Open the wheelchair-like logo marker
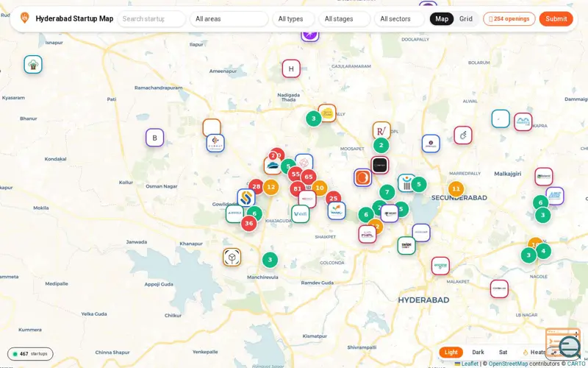Image resolution: width=588 pixels, height=368 pixels. [463, 135]
